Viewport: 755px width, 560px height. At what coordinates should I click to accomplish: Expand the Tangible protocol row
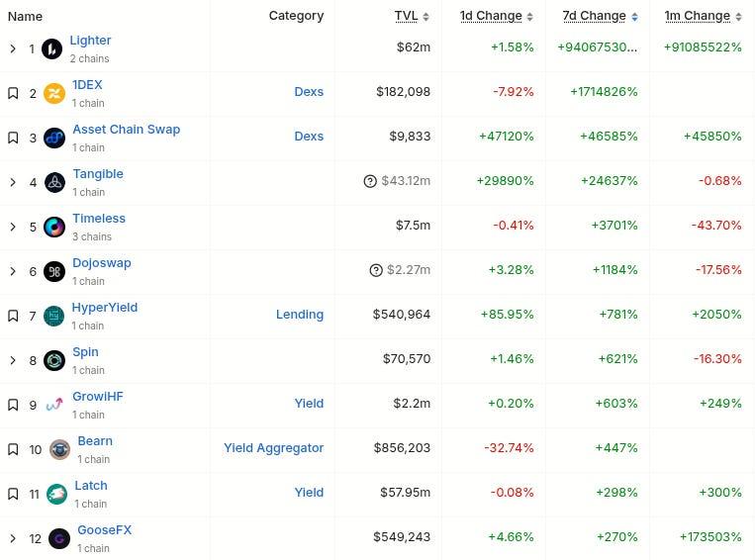pyautogui.click(x=13, y=182)
